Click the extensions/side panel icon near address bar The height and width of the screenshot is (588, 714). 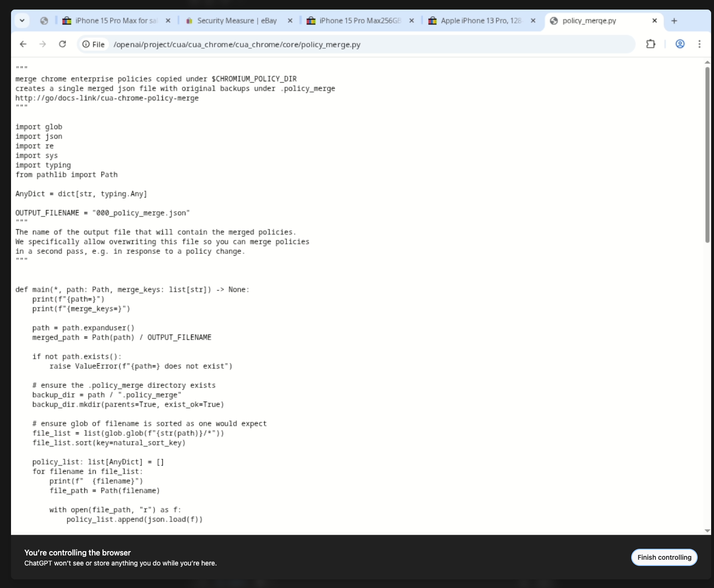click(x=650, y=44)
